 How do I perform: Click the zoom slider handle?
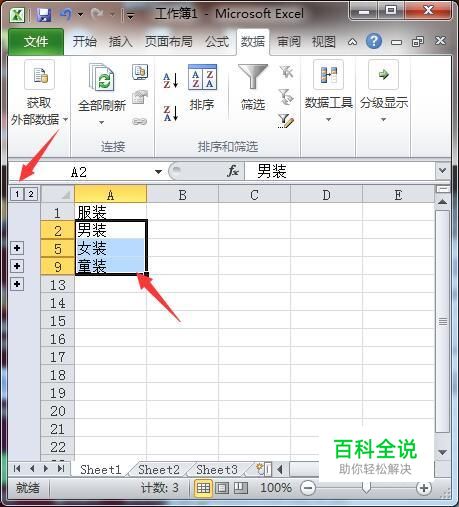point(366,488)
